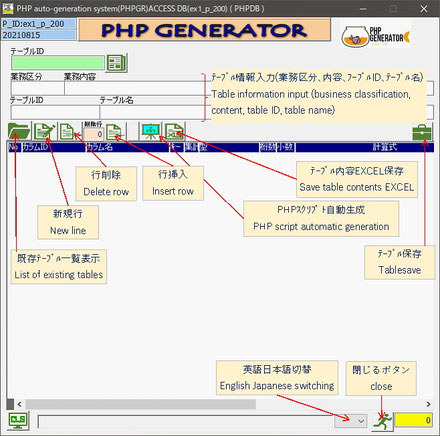The height and width of the screenshot is (436, 440).
Task: Click the delete row count field
Action: click(93, 134)
